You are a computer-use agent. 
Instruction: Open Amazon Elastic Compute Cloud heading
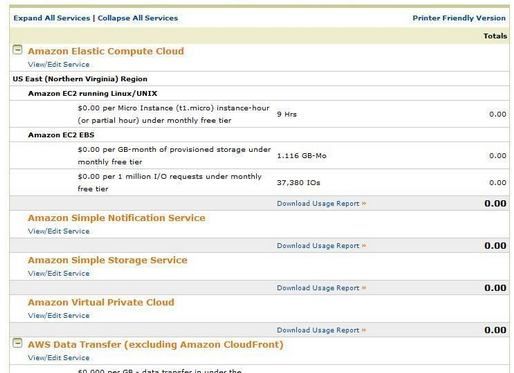tap(106, 51)
